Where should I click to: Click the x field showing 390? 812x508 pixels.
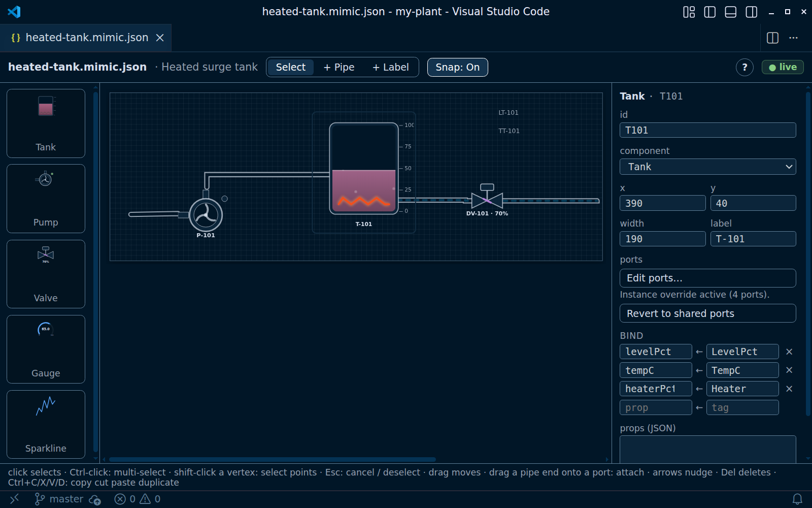point(662,203)
